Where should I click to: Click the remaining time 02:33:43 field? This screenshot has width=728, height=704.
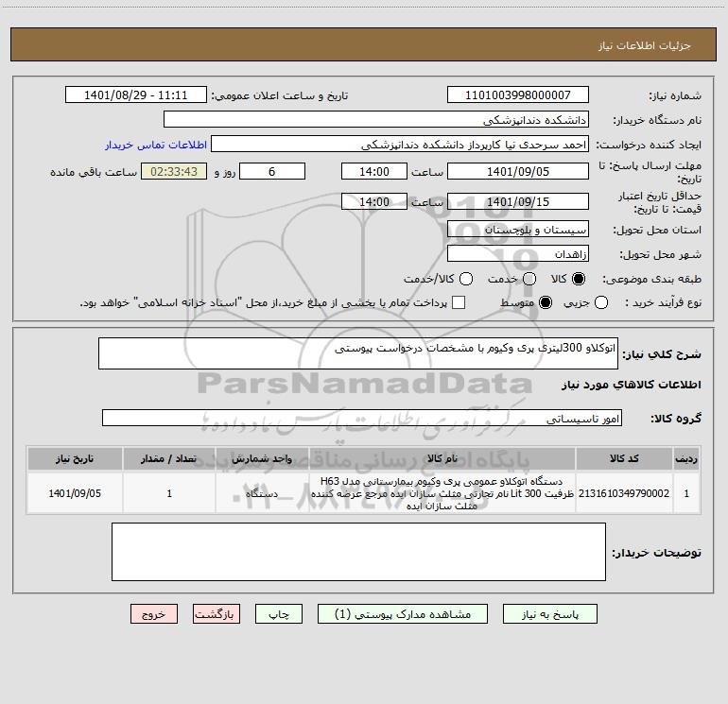(x=174, y=171)
